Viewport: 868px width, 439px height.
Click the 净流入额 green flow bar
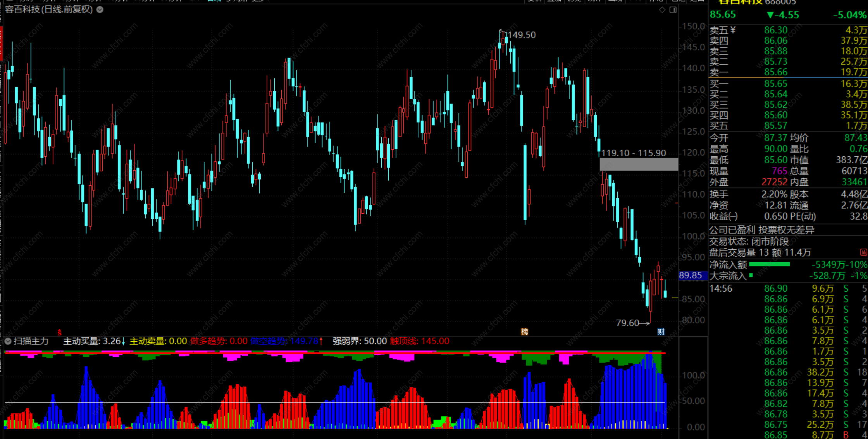tap(769, 264)
